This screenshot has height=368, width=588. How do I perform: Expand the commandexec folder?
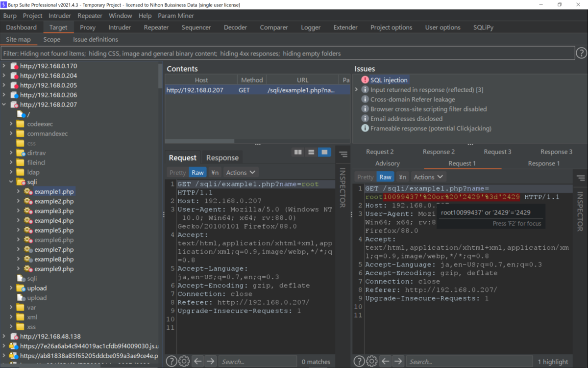tap(11, 133)
